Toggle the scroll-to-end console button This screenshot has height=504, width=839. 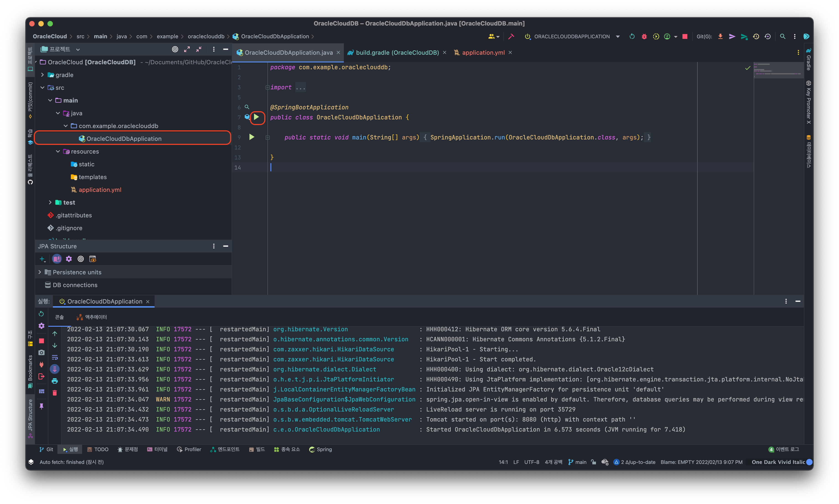(x=55, y=369)
